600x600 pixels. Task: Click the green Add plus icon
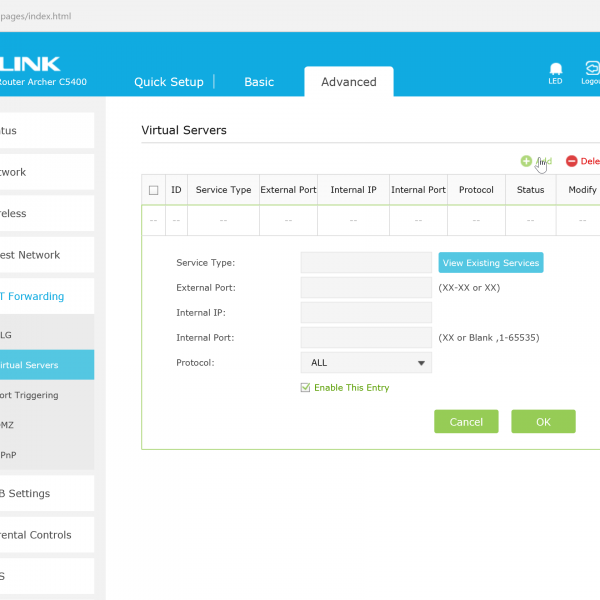click(x=526, y=161)
